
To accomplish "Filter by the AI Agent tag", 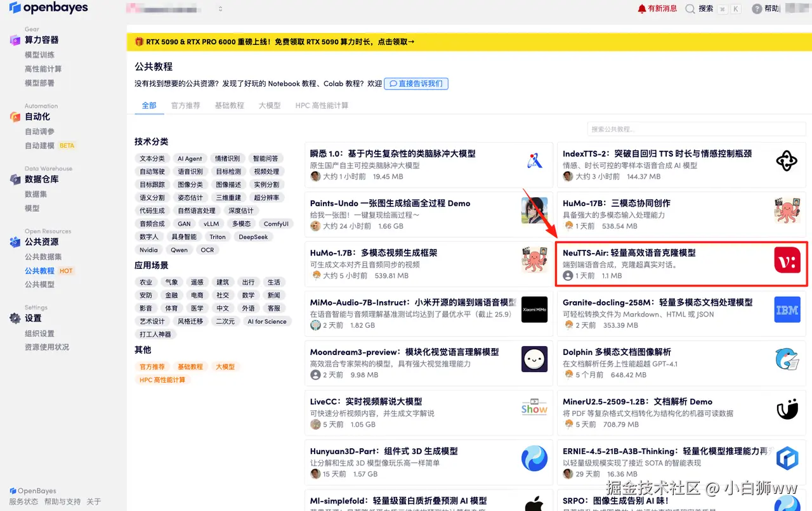I will (190, 158).
